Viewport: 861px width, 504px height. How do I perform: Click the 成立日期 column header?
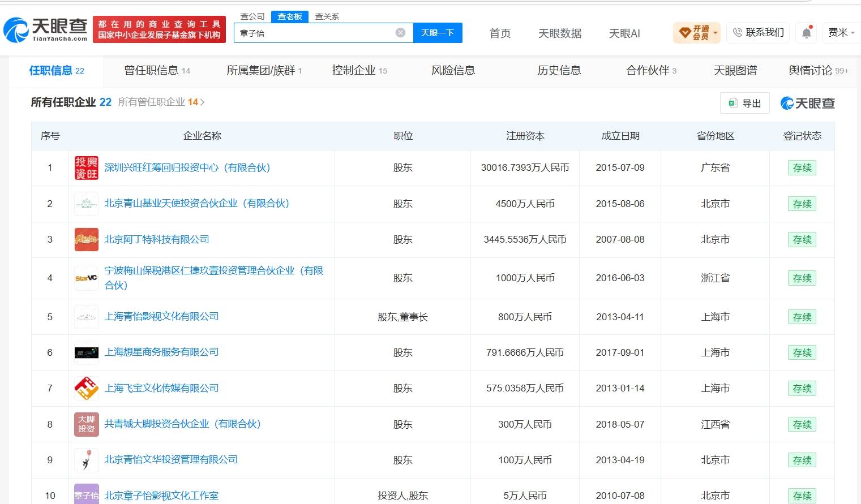click(x=620, y=136)
